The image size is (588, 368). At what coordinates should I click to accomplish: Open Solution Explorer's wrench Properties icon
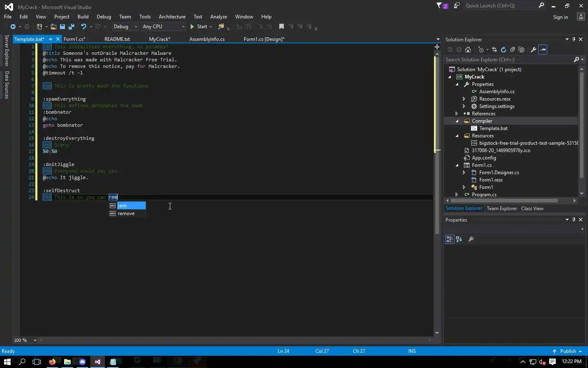[533, 49]
